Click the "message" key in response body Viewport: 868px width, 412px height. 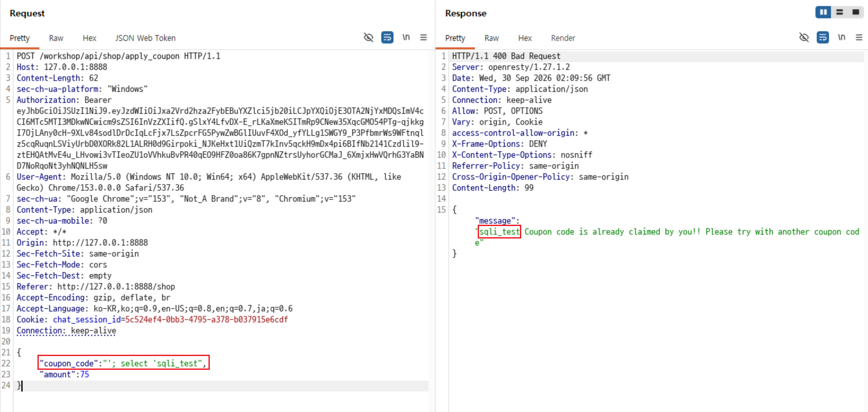[x=495, y=220]
